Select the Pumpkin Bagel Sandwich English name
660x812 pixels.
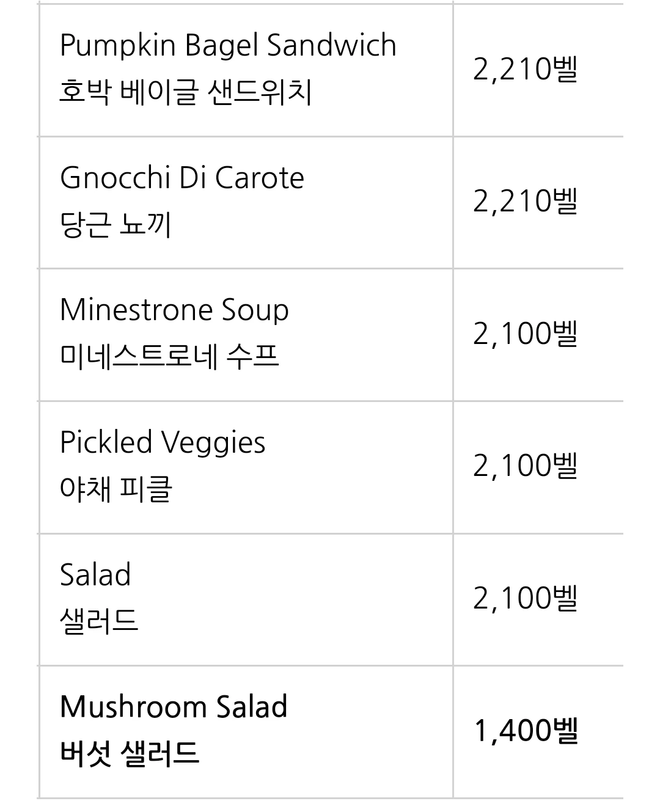(x=228, y=46)
